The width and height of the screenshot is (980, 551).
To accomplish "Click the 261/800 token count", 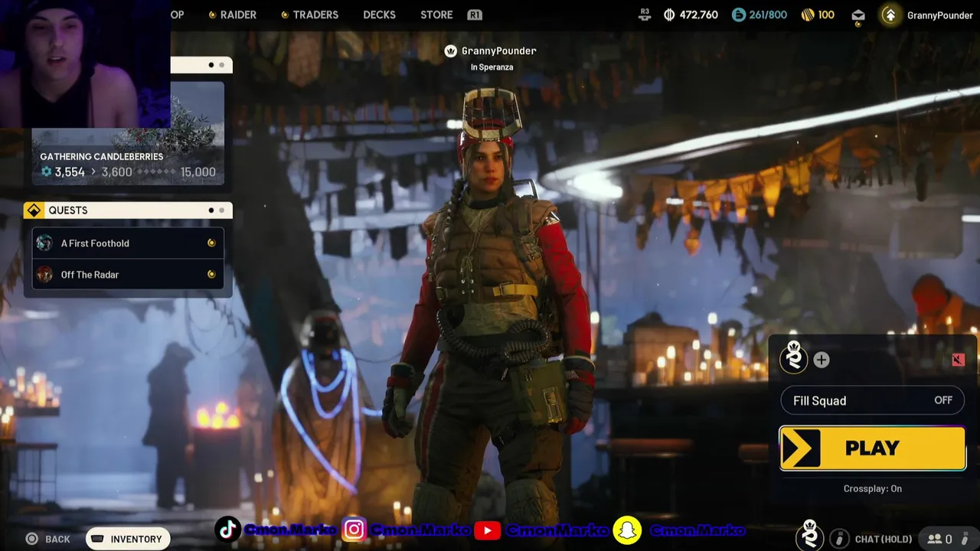I will pos(768,15).
